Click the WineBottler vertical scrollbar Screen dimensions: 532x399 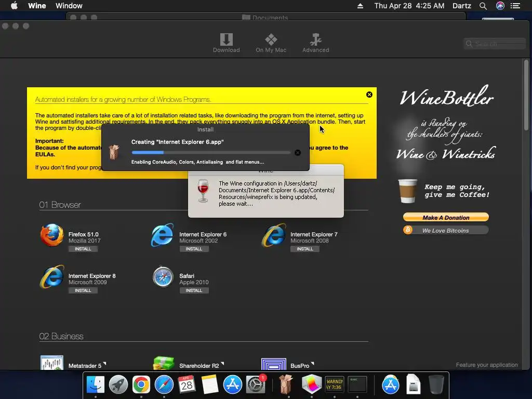(x=526, y=95)
